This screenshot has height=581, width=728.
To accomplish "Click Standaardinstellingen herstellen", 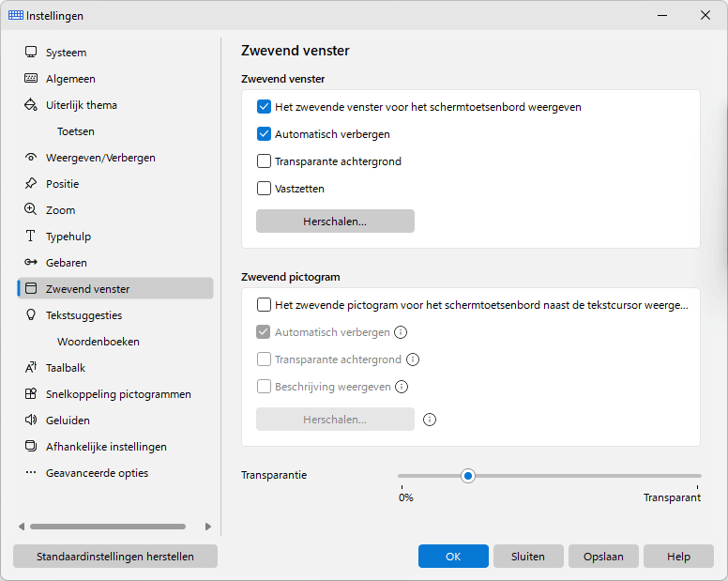I will tap(115, 557).
